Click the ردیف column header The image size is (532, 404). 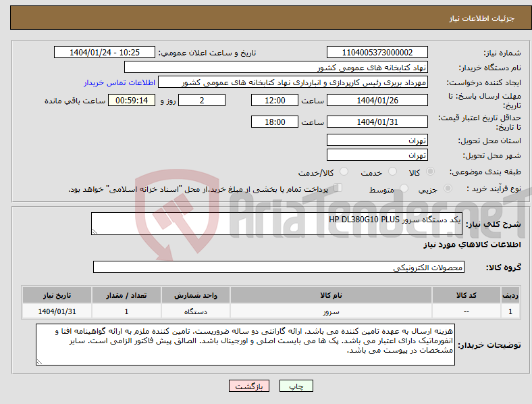tap(510, 295)
